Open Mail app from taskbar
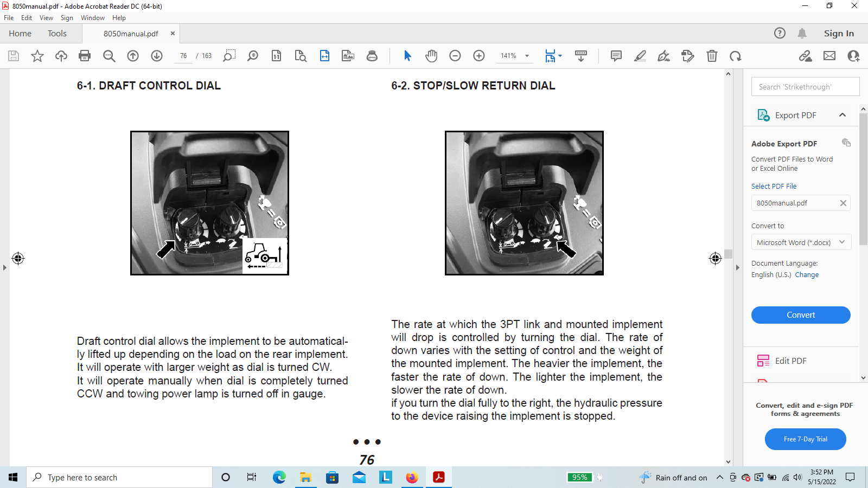 [359, 477]
